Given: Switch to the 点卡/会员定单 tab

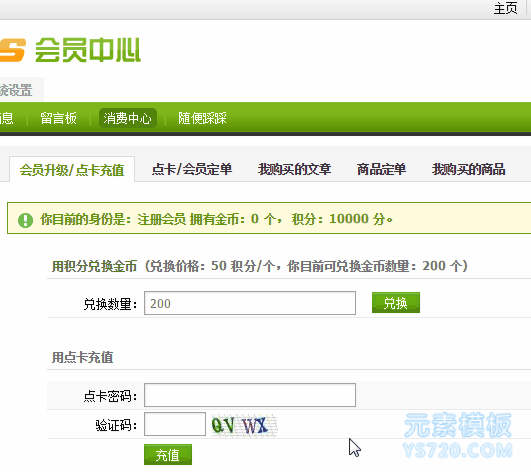Looking at the screenshot, I should click(x=192, y=169).
